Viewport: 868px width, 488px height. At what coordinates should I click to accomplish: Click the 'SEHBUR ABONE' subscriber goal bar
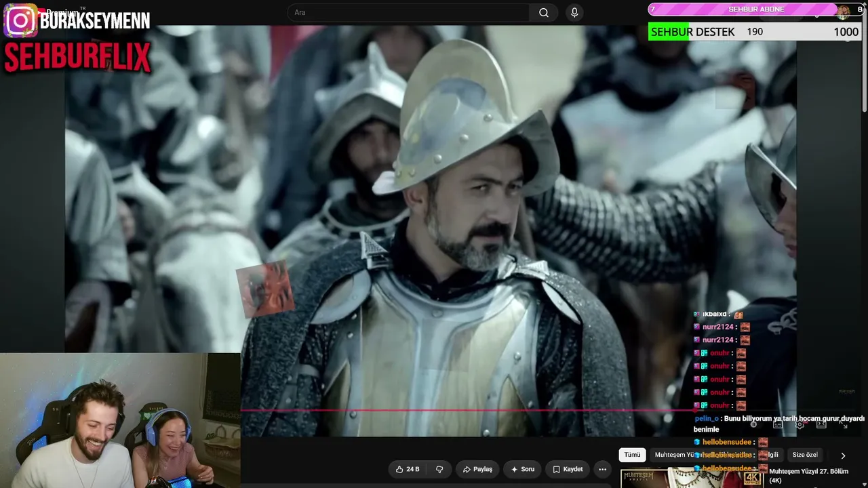click(755, 9)
